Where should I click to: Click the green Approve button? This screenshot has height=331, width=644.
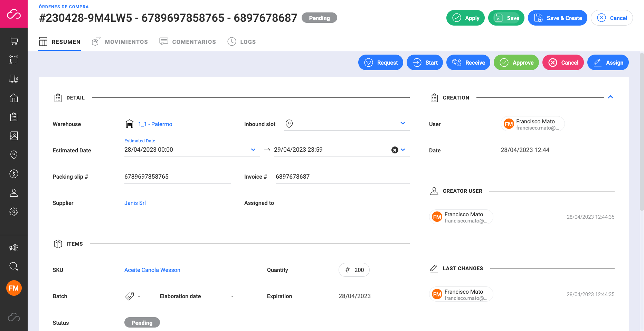pos(516,63)
